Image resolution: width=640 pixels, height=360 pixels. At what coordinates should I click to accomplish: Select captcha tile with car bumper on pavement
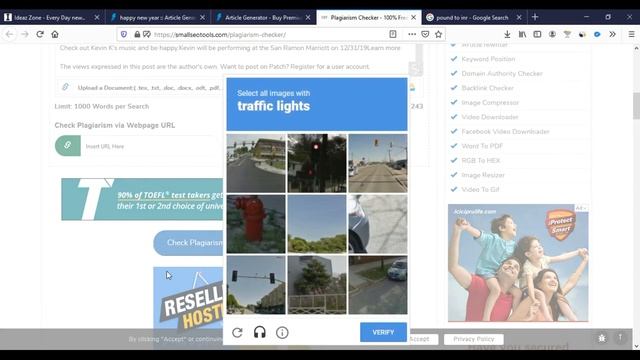[x=378, y=224]
